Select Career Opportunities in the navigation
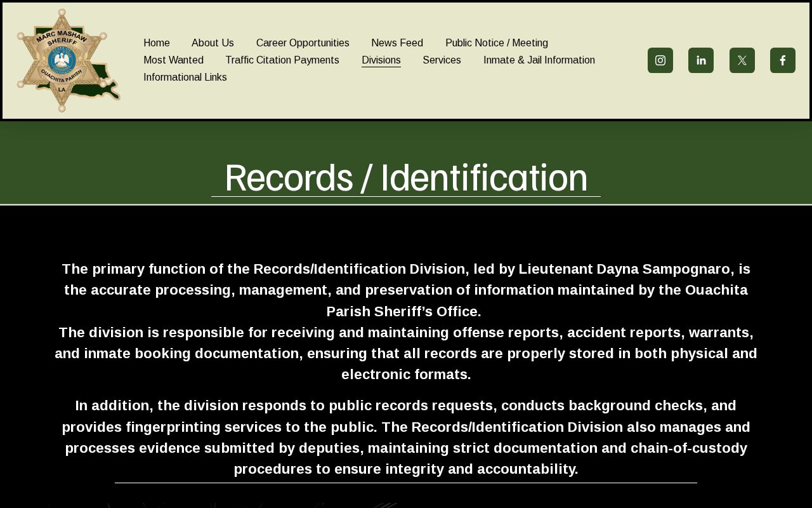This screenshot has height=508, width=812. [303, 43]
